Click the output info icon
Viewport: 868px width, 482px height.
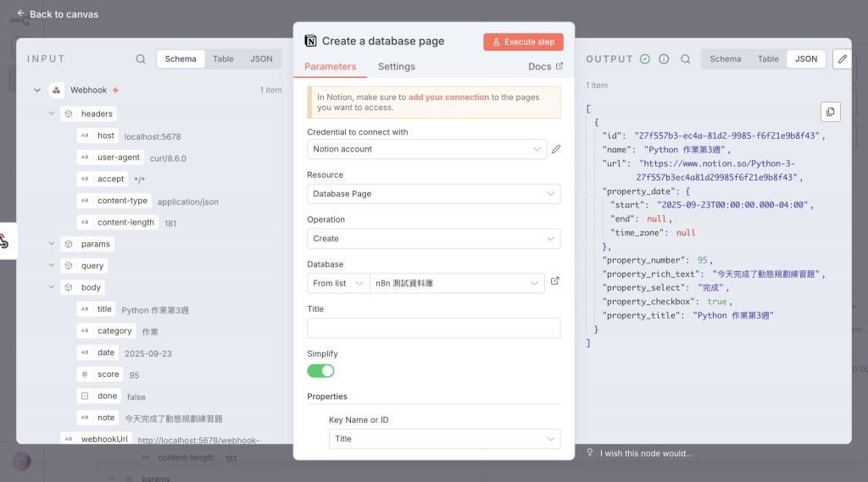(664, 58)
